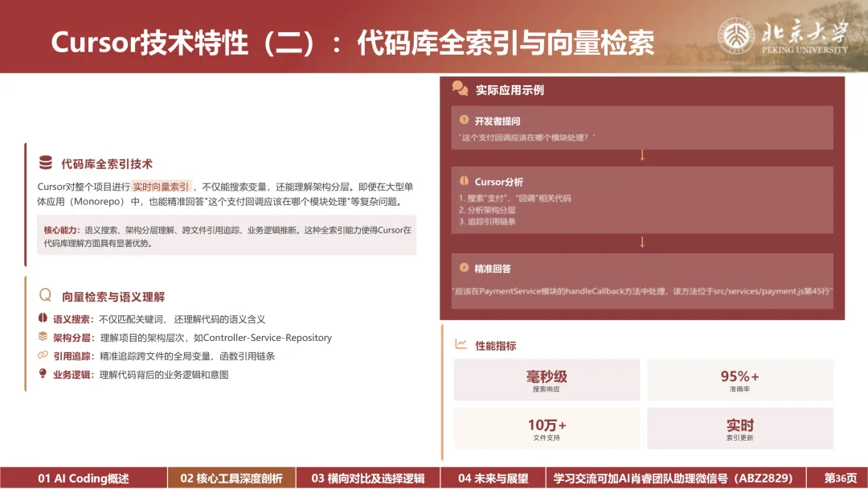Click the lightbulb icon before 业务逻辑

(43, 373)
